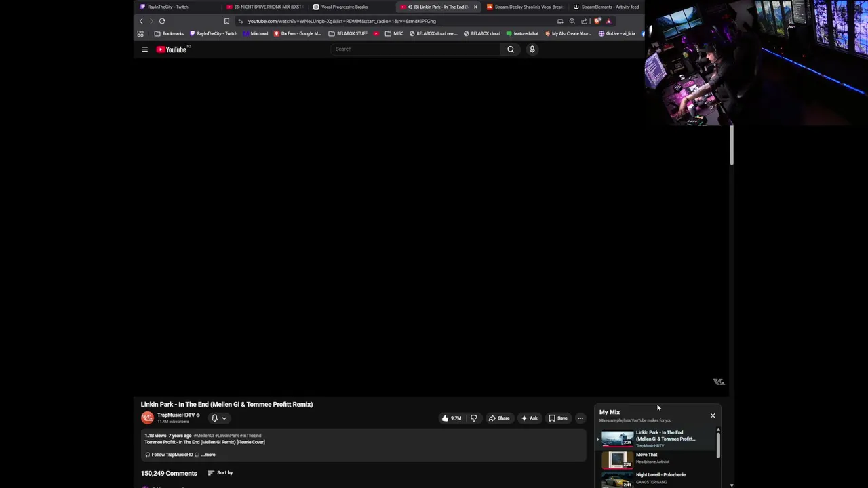The height and width of the screenshot is (488, 868).
Task: Click the share icon in address bar
Action: click(584, 21)
